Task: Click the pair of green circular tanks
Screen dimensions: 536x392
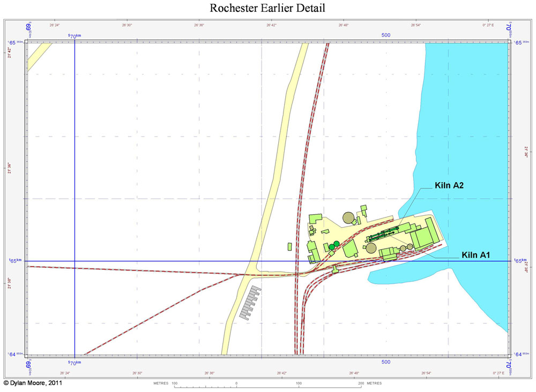Action: 333,245
